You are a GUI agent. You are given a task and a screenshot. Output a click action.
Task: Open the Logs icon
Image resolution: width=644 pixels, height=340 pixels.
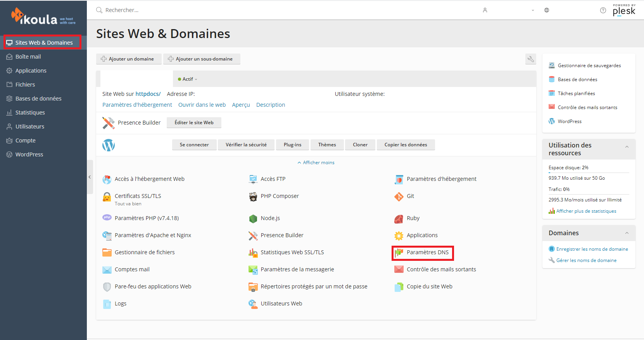coord(107,304)
